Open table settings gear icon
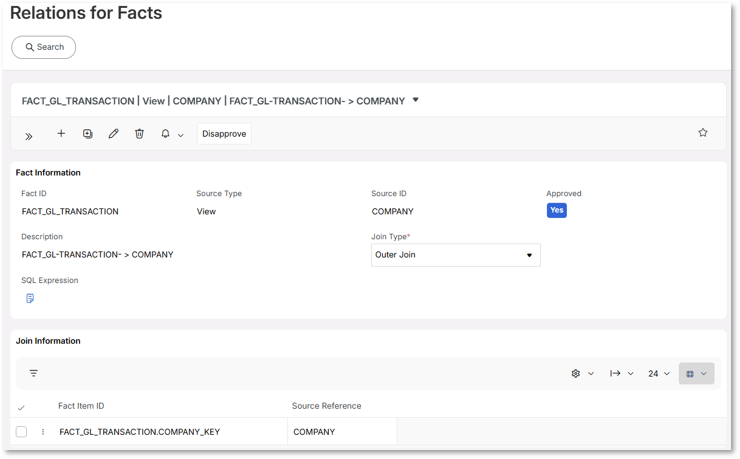 click(x=575, y=374)
